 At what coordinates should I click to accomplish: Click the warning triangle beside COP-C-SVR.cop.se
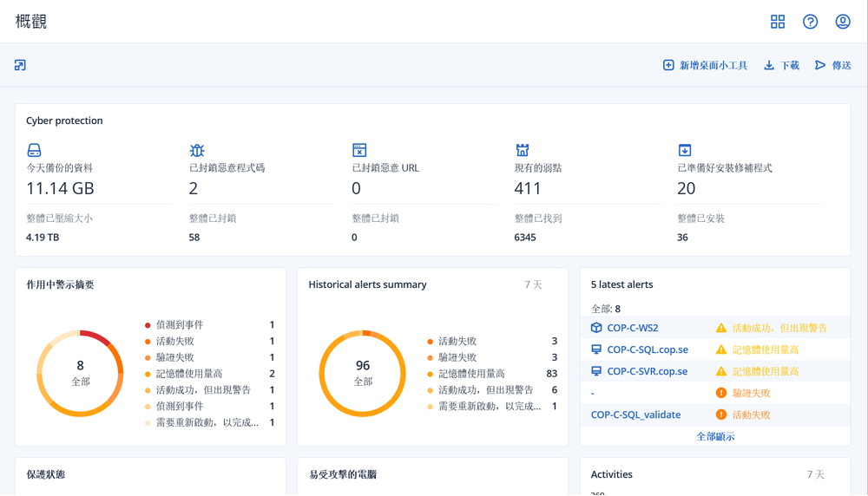(x=720, y=371)
